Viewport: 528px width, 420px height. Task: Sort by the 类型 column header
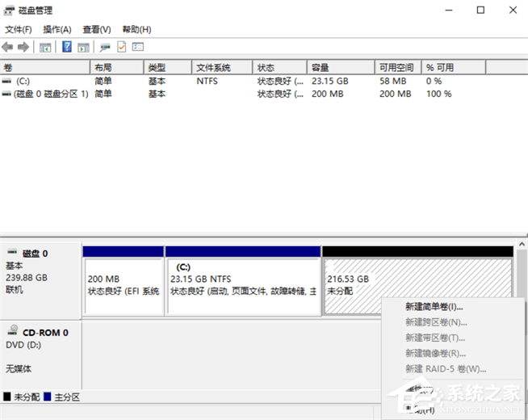(x=168, y=68)
